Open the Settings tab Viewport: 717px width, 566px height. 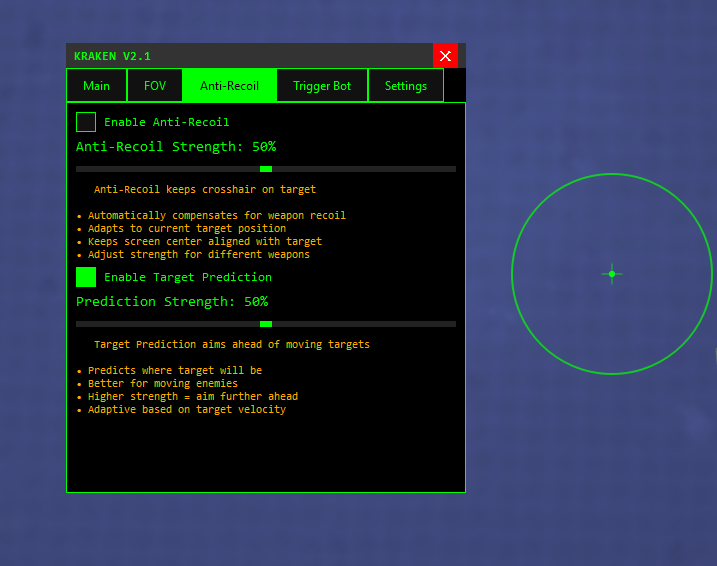(406, 86)
